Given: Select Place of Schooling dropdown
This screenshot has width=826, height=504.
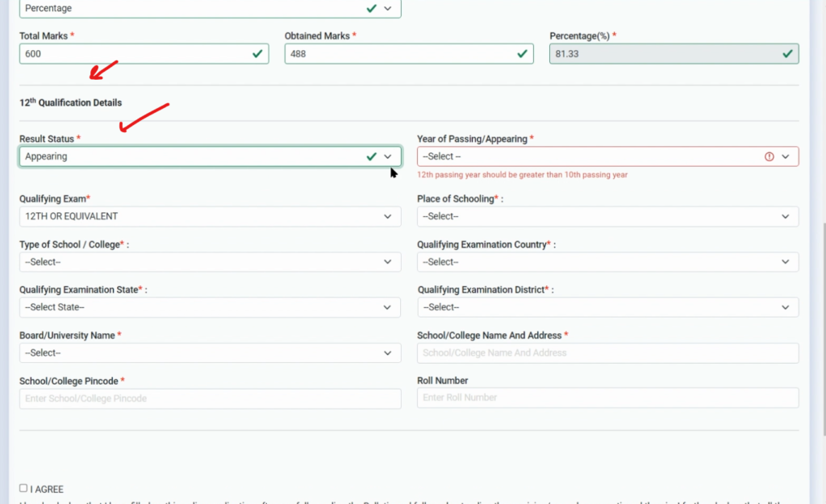Looking at the screenshot, I should 607,216.
